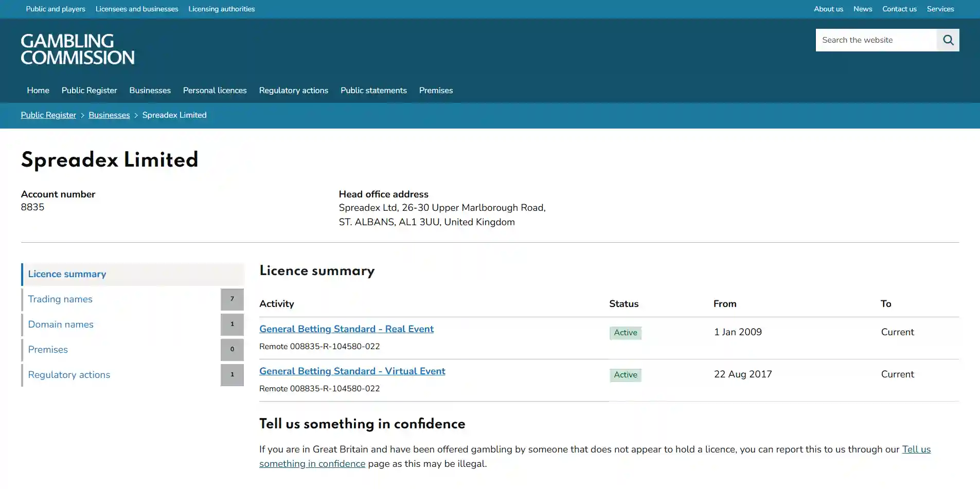The width and height of the screenshot is (980, 489).
Task: Click Active status of Virtual Event licence
Action: 626,375
